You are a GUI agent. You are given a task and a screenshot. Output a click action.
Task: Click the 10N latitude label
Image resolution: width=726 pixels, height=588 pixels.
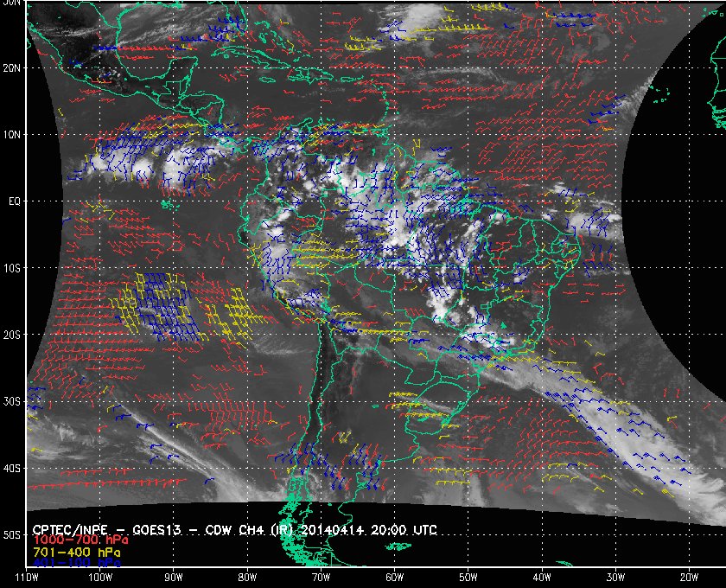12,135
